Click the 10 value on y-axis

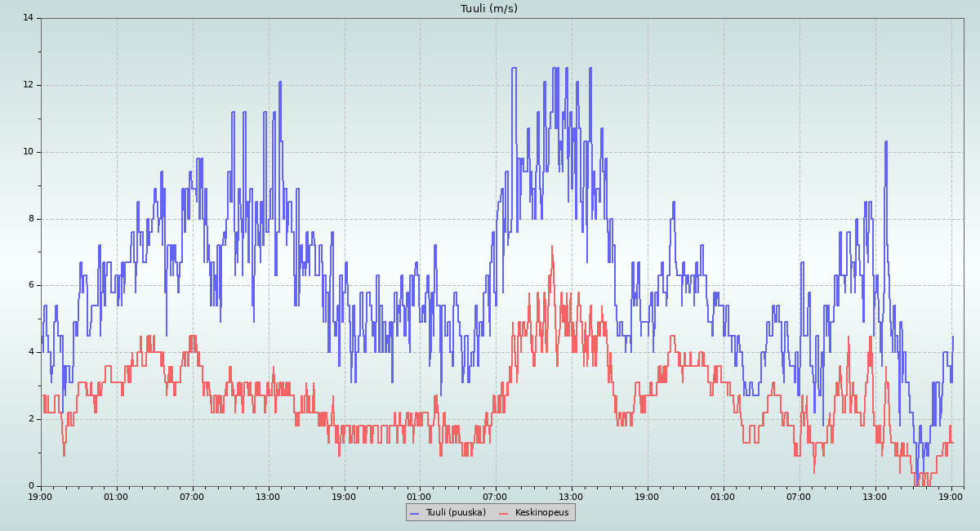point(28,152)
